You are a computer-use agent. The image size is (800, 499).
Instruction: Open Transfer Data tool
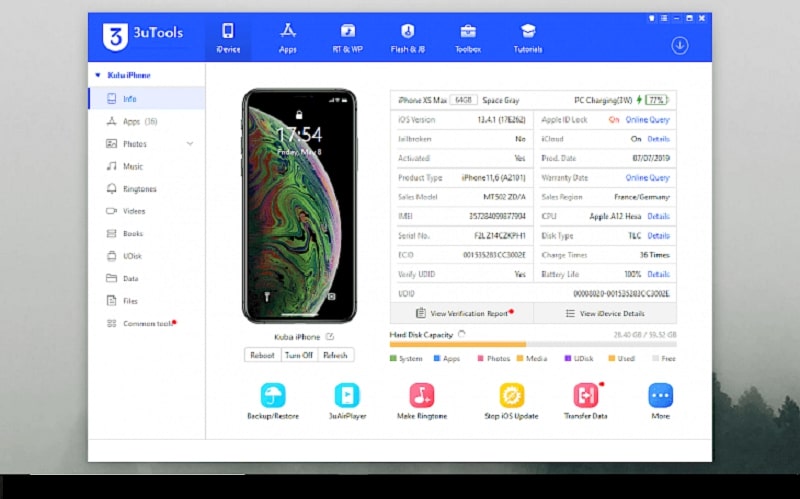586,401
